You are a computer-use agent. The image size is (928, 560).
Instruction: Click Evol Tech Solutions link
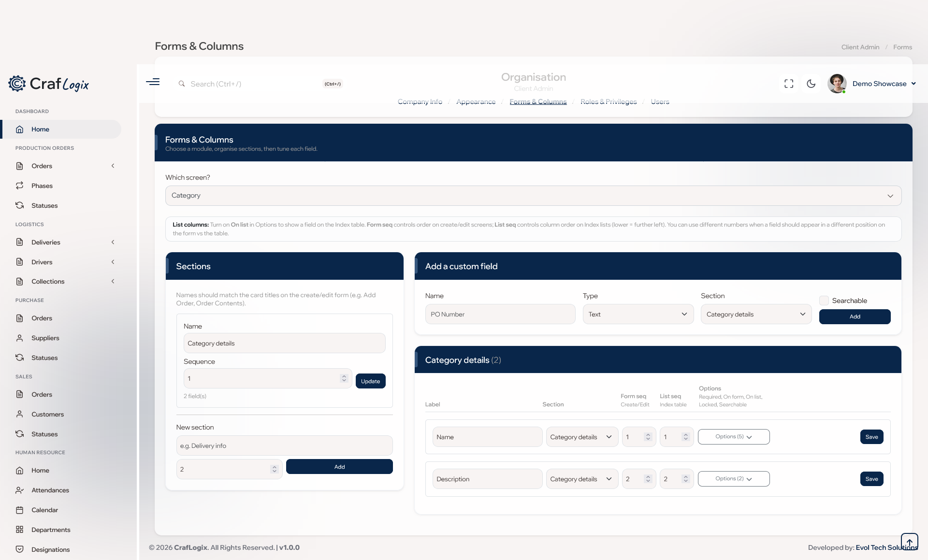coord(886,547)
